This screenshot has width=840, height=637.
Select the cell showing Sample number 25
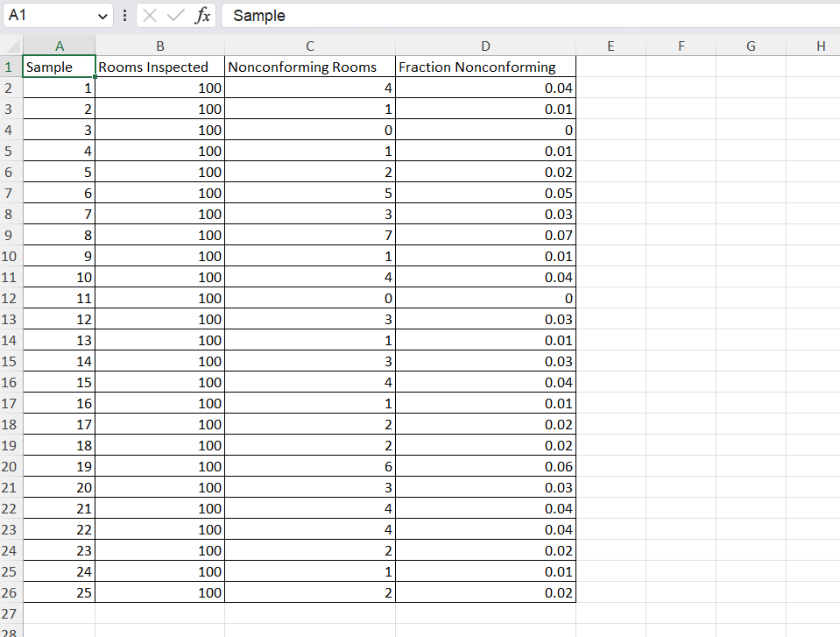tap(59, 592)
